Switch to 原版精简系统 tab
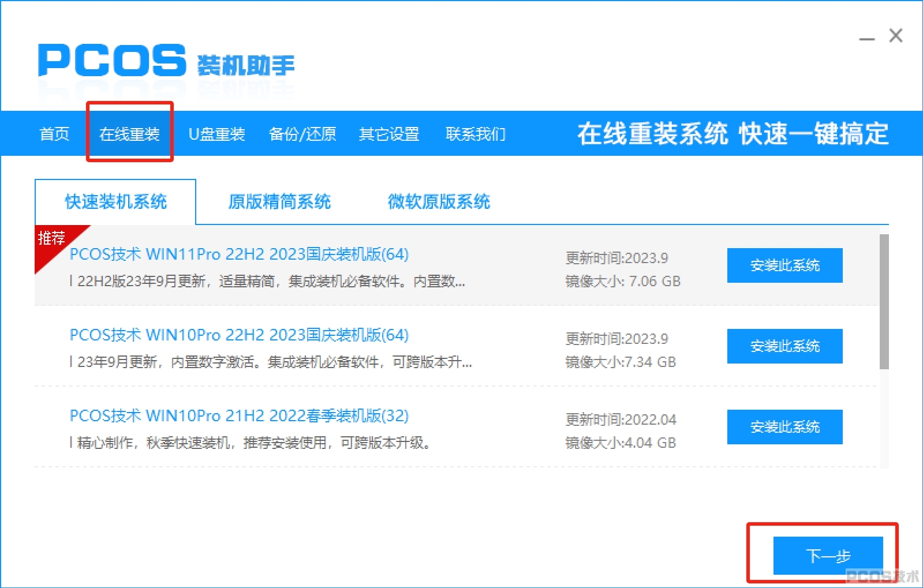923x588 pixels. 279,201
